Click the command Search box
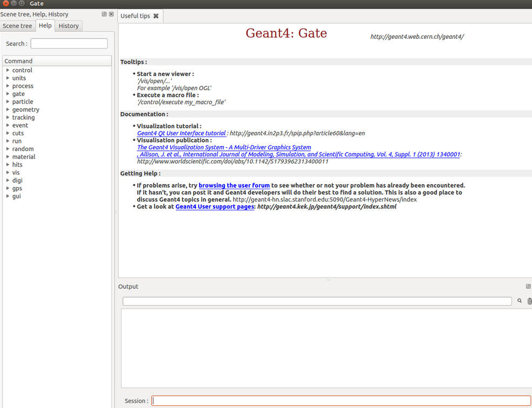The image size is (532, 408). click(69, 43)
